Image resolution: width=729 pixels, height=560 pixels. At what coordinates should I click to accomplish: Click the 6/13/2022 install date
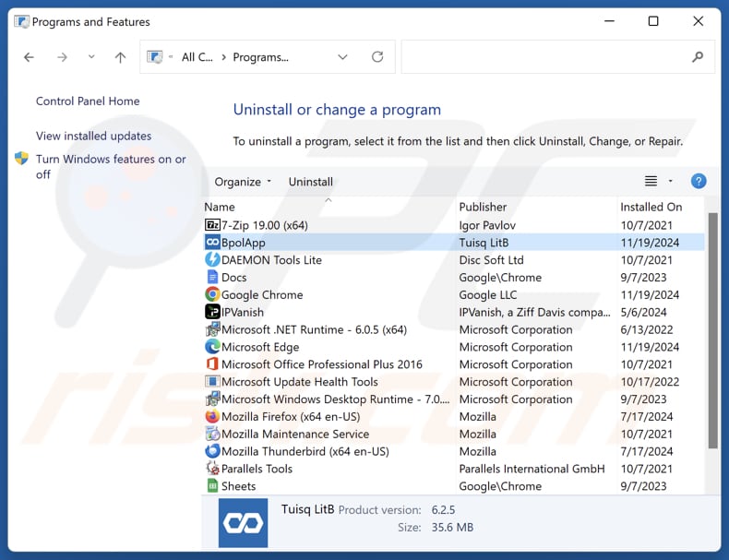click(x=647, y=329)
